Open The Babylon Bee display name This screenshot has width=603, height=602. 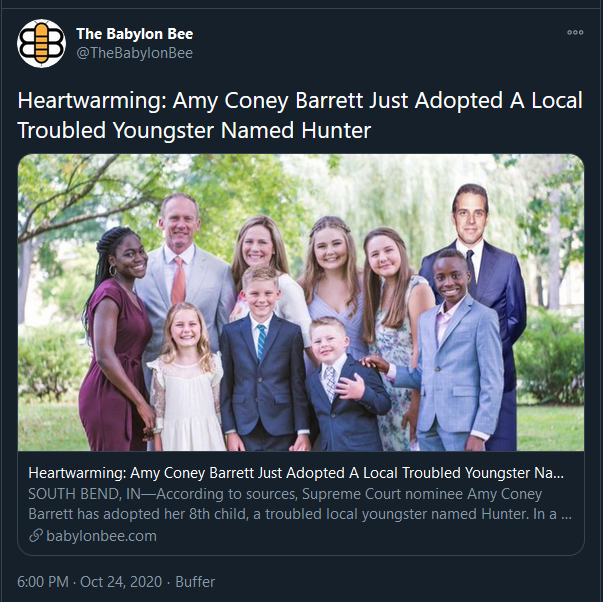click(135, 34)
